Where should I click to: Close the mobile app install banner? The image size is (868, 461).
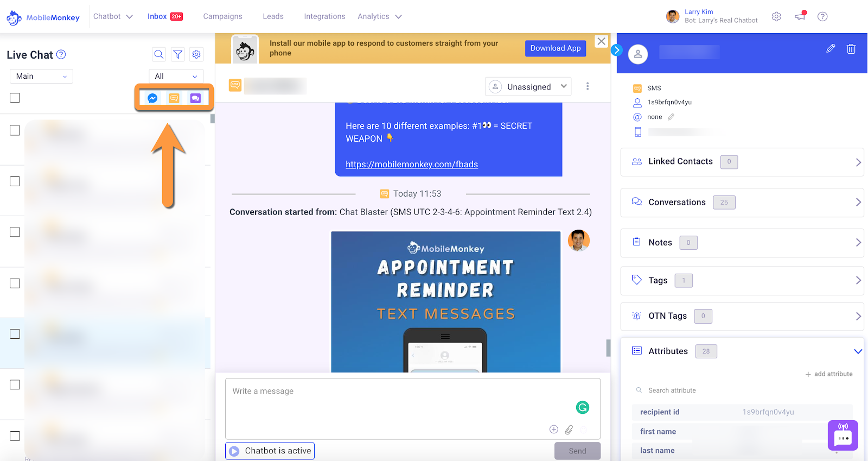pos(601,41)
